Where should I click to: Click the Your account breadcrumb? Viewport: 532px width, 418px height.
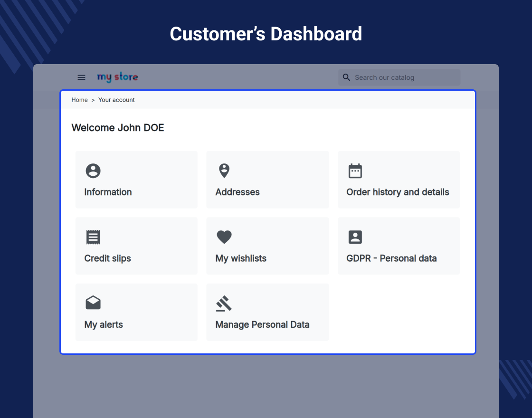pos(116,100)
